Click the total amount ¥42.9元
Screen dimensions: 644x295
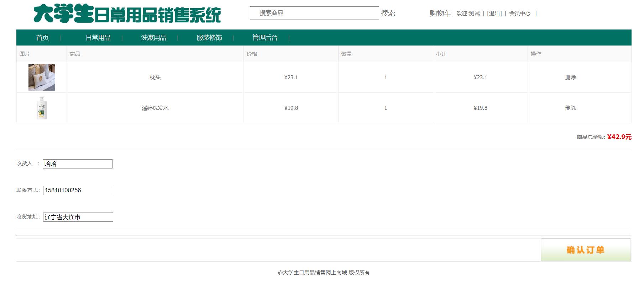point(619,137)
